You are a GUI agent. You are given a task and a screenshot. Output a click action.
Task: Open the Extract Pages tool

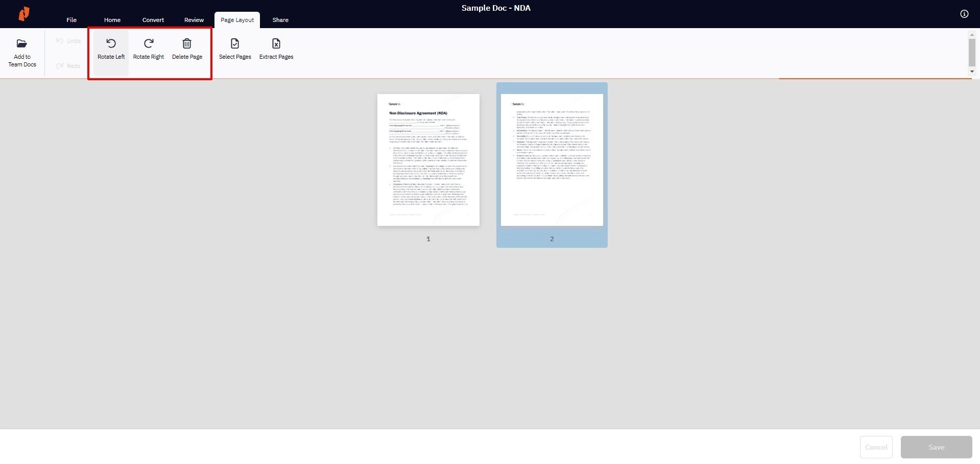(276, 49)
